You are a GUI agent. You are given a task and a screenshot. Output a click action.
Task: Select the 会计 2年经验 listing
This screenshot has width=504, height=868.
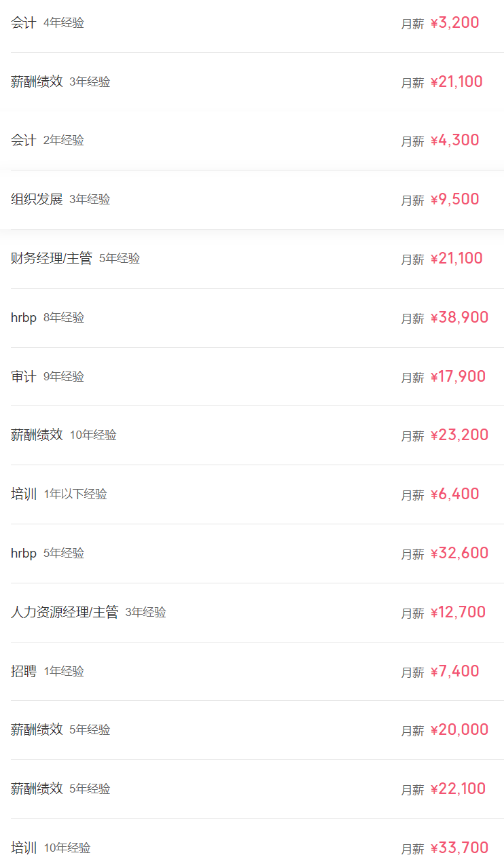24,141
